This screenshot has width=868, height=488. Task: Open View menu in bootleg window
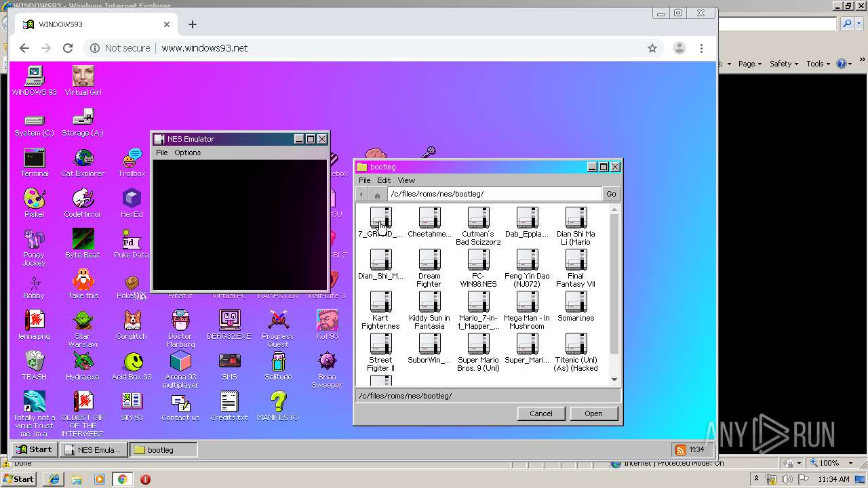tap(406, 180)
